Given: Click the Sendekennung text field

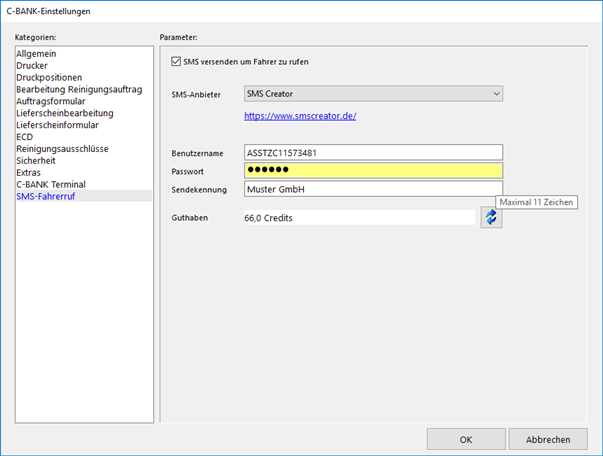Looking at the screenshot, I should [372, 190].
